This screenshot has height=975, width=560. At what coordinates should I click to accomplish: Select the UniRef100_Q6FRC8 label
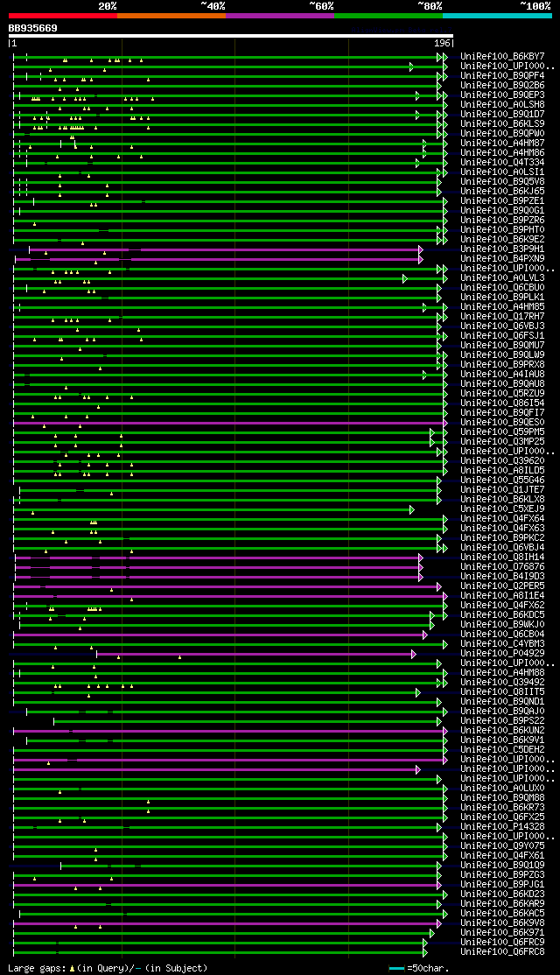point(503,952)
